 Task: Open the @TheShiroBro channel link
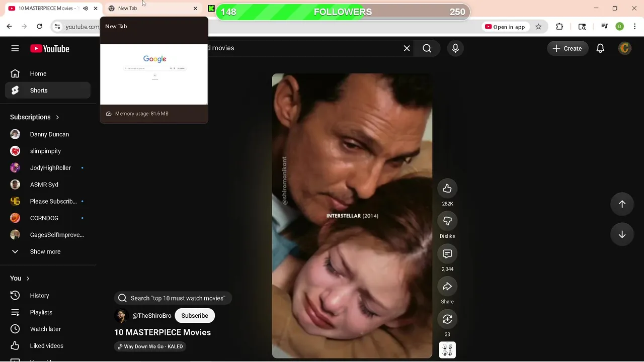coord(152,316)
